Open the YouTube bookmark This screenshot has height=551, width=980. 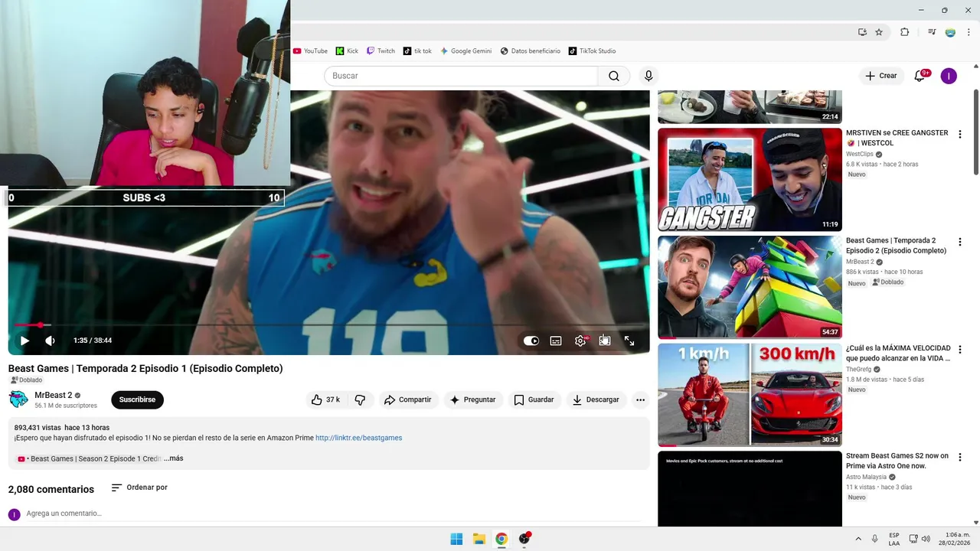(x=310, y=51)
